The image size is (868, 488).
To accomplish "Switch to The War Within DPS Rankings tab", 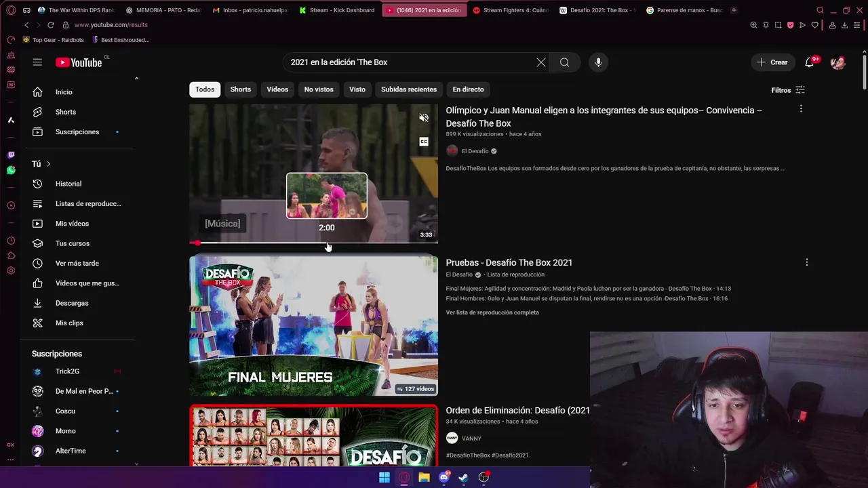I will 77,10.
